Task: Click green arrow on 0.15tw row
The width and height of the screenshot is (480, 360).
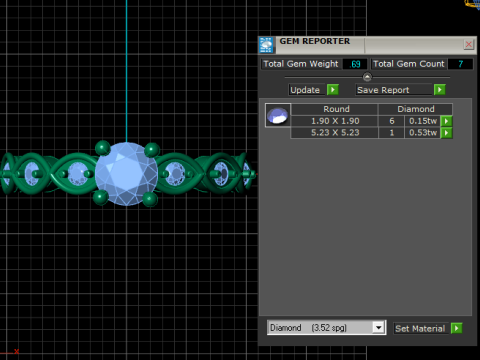Action: point(446,121)
